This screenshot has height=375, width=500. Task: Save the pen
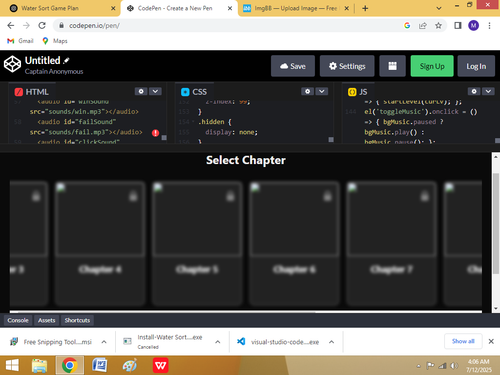click(x=293, y=66)
